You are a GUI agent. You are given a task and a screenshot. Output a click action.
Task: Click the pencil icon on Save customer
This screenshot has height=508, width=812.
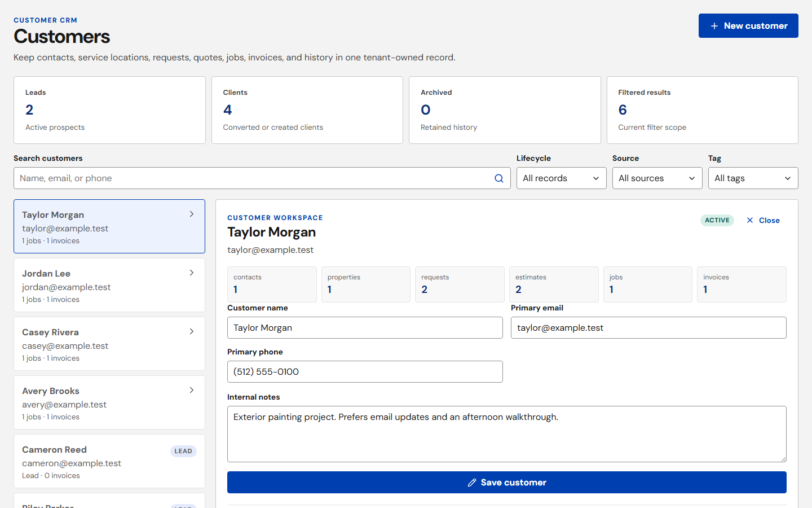click(x=472, y=483)
